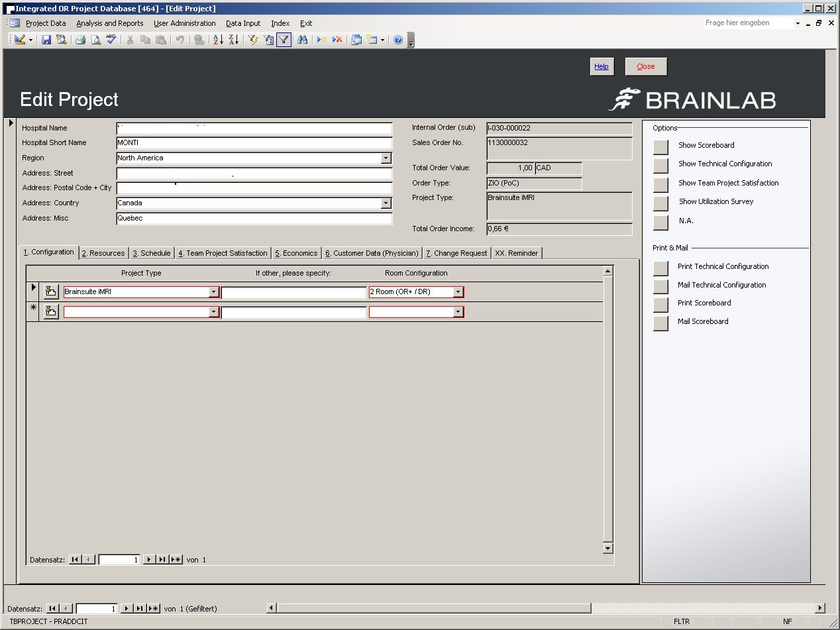Run the ABC spelling check
The width and height of the screenshot is (840, 630).
111,40
